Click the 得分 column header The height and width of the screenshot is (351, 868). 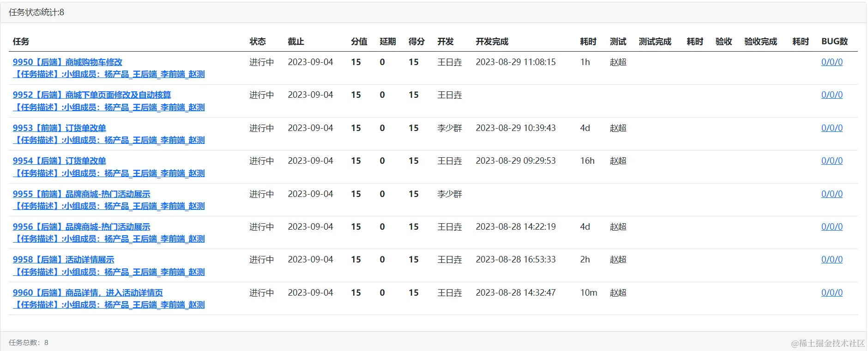[416, 42]
